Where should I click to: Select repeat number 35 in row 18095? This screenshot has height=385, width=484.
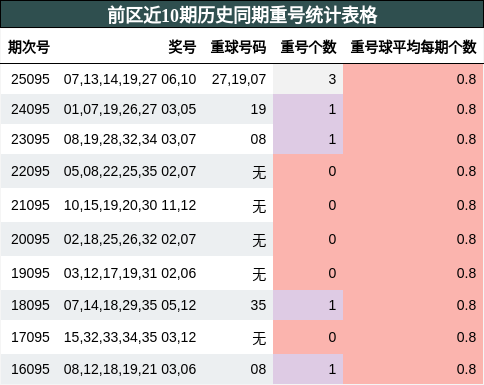click(x=258, y=305)
